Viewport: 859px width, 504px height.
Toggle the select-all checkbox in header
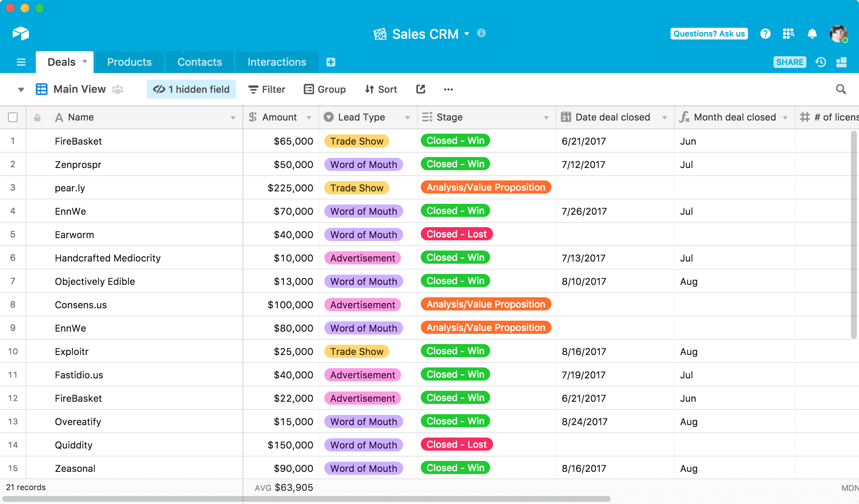click(x=12, y=118)
